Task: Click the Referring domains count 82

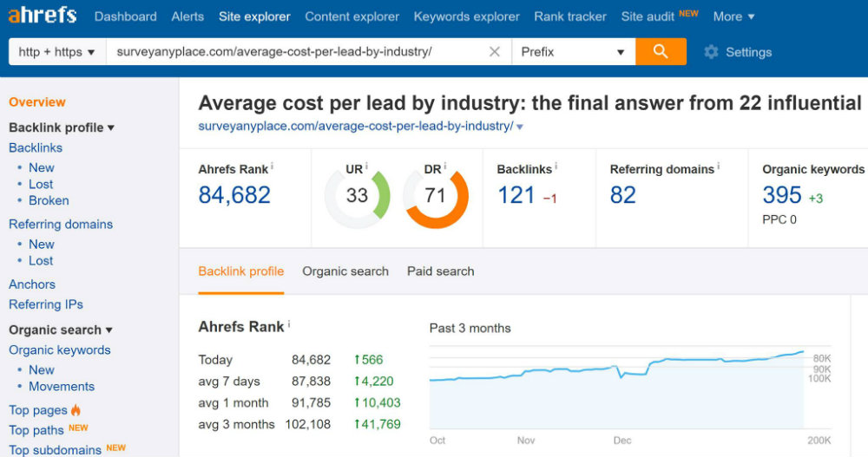Action: point(622,195)
